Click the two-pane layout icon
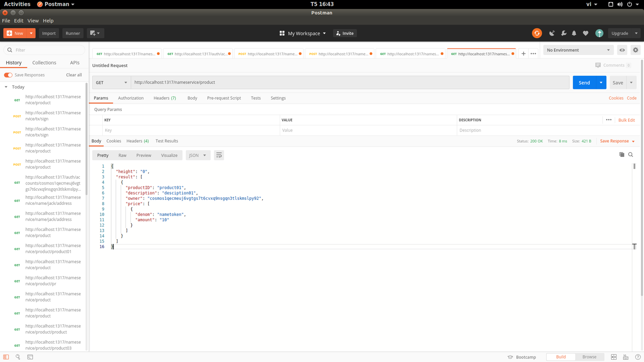The image size is (644, 362). pos(614,357)
